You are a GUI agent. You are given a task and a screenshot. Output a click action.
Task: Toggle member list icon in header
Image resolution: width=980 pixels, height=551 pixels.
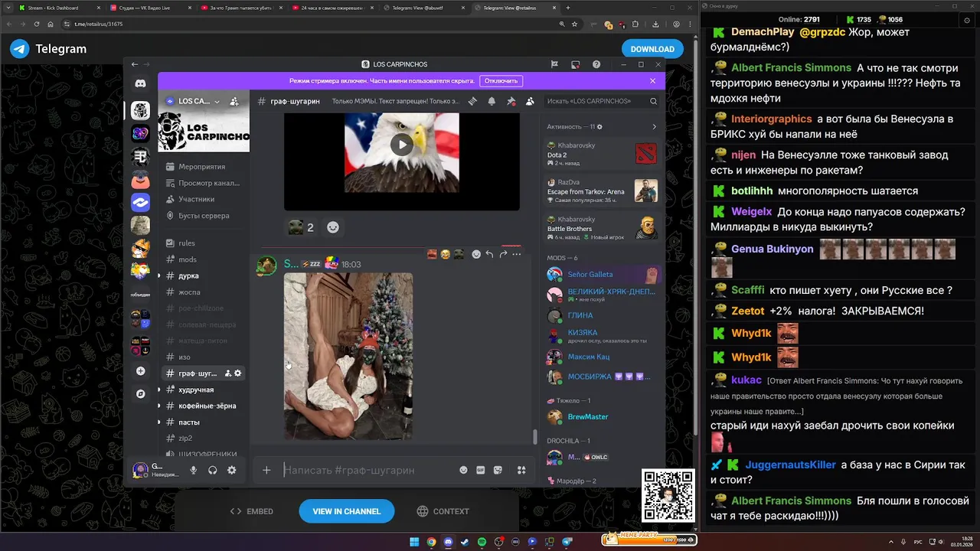(530, 101)
